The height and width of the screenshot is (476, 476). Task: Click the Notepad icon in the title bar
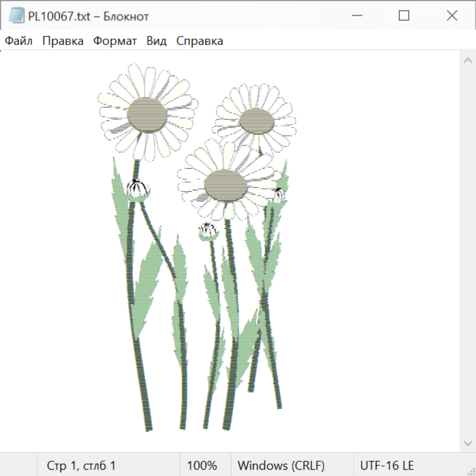pyautogui.click(x=16, y=16)
